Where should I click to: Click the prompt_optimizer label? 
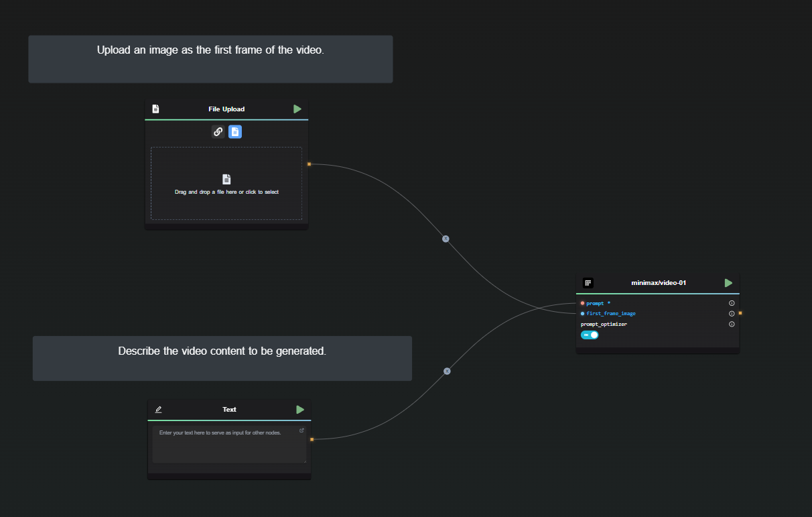(604, 324)
